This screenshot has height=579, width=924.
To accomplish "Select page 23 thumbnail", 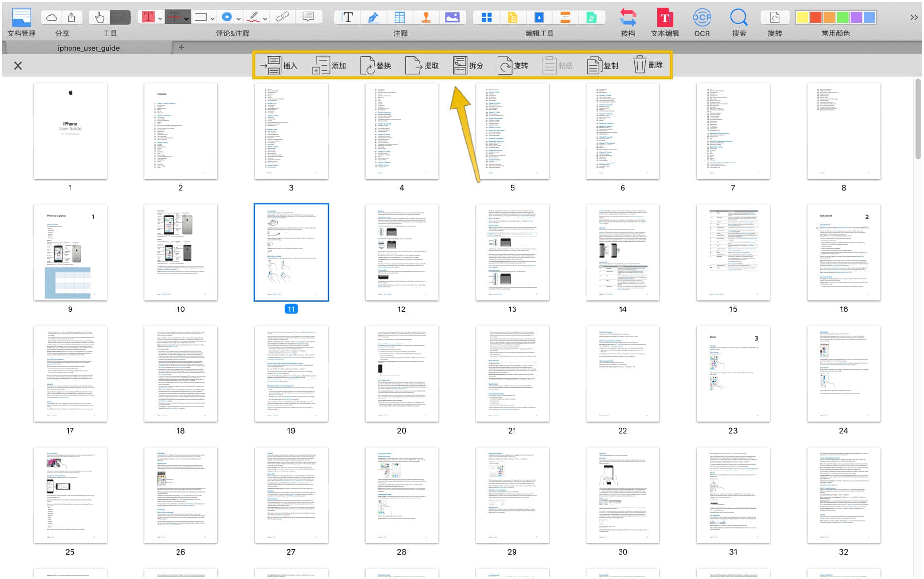I will coord(733,374).
